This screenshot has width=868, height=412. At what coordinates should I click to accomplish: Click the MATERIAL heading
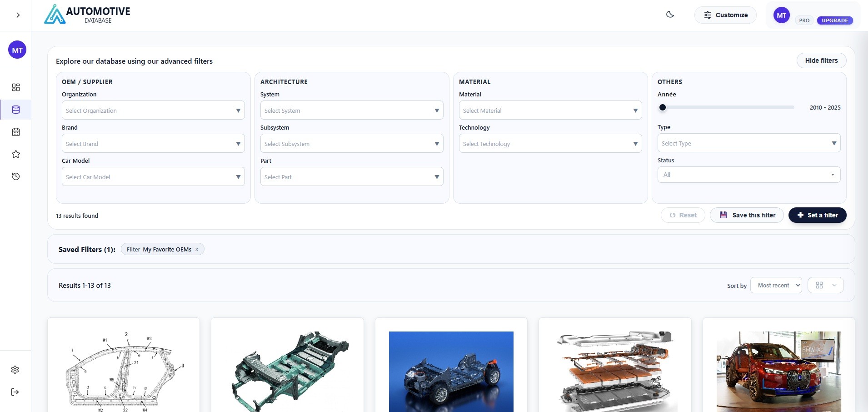(x=475, y=82)
